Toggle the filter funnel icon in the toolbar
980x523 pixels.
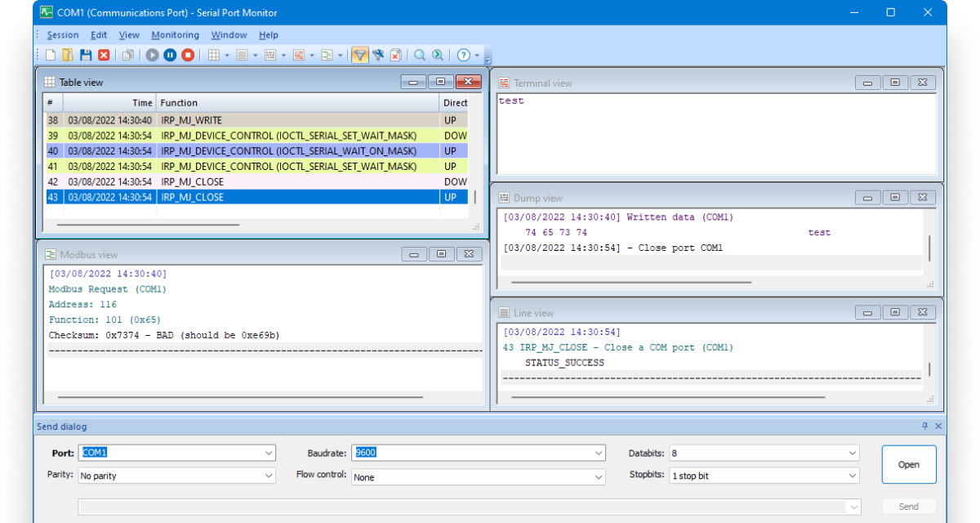(359, 56)
